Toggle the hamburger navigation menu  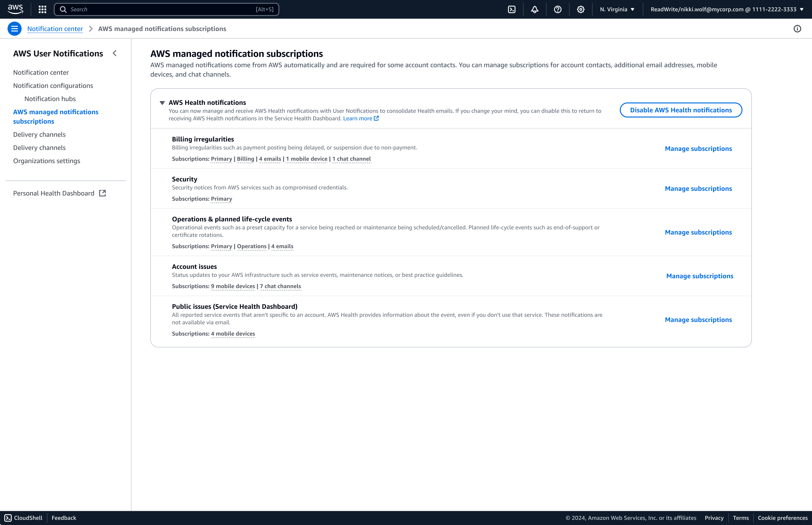point(15,29)
